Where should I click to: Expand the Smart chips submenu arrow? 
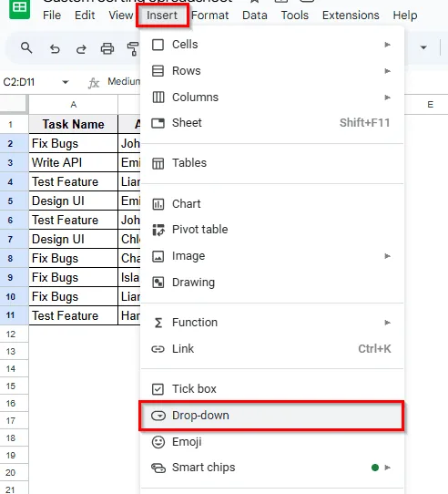pos(387,468)
